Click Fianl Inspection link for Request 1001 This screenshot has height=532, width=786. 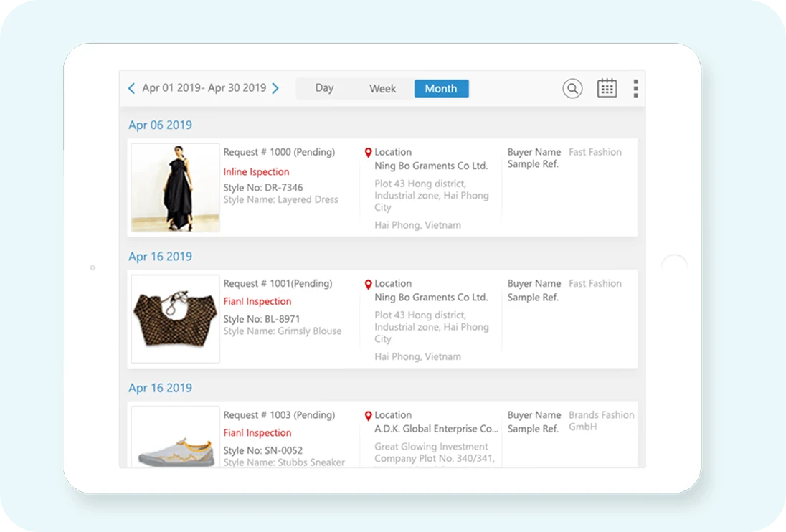257,302
